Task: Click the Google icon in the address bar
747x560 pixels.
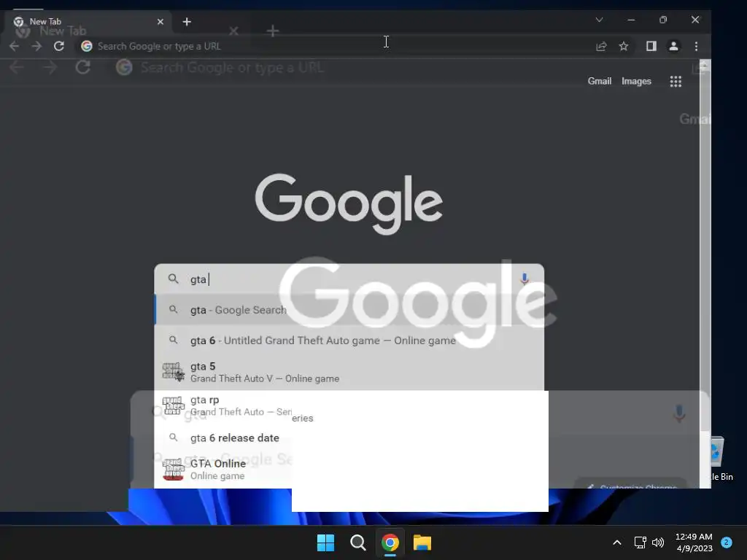Action: (x=87, y=46)
